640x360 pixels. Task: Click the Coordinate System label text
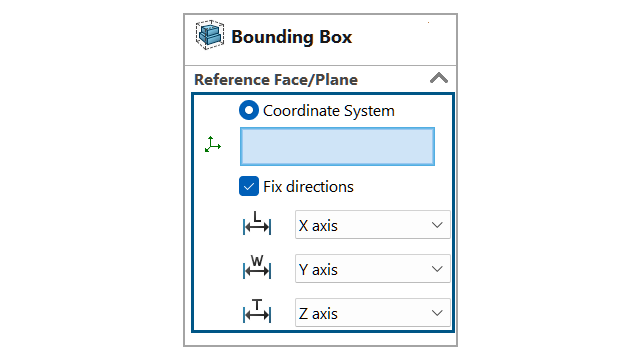tap(329, 111)
